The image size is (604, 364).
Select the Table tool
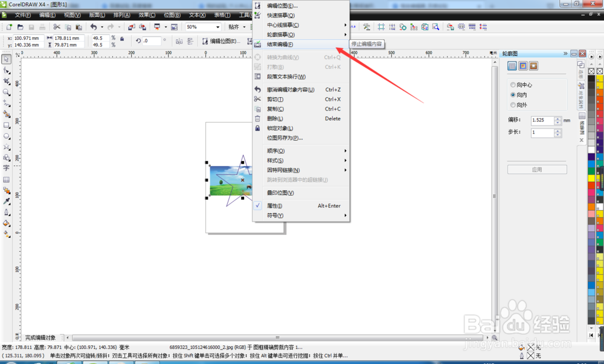(x=7, y=179)
